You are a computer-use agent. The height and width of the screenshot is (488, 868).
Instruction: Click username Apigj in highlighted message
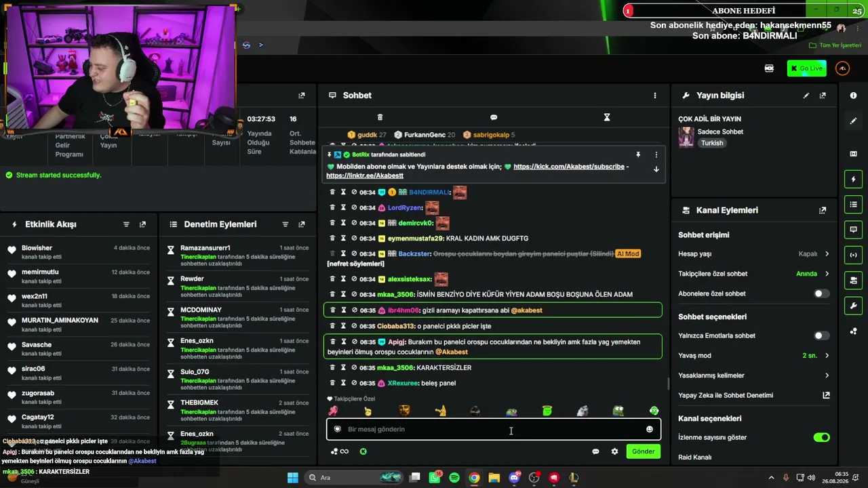tap(397, 342)
